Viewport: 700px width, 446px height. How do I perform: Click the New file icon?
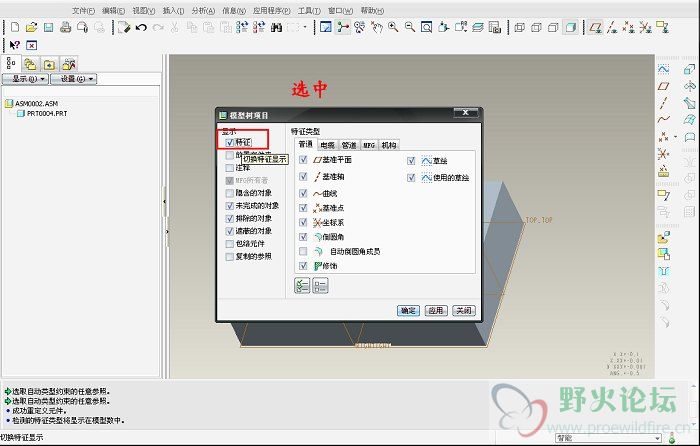[x=15, y=28]
